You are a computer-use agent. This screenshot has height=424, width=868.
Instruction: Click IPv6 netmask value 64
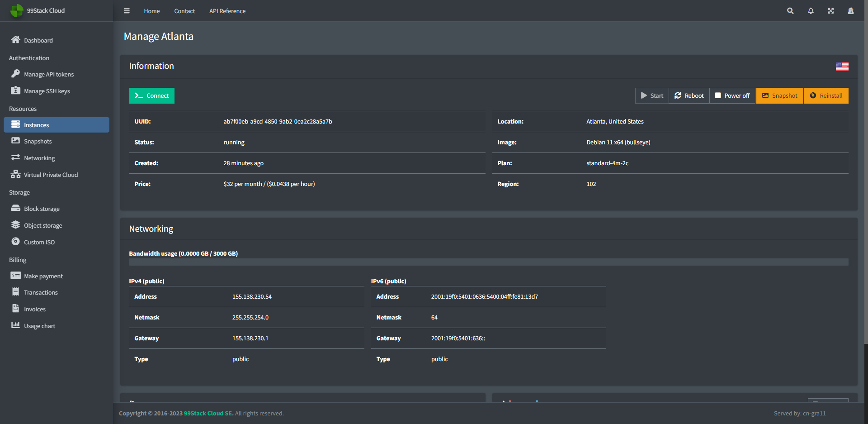[x=434, y=317]
